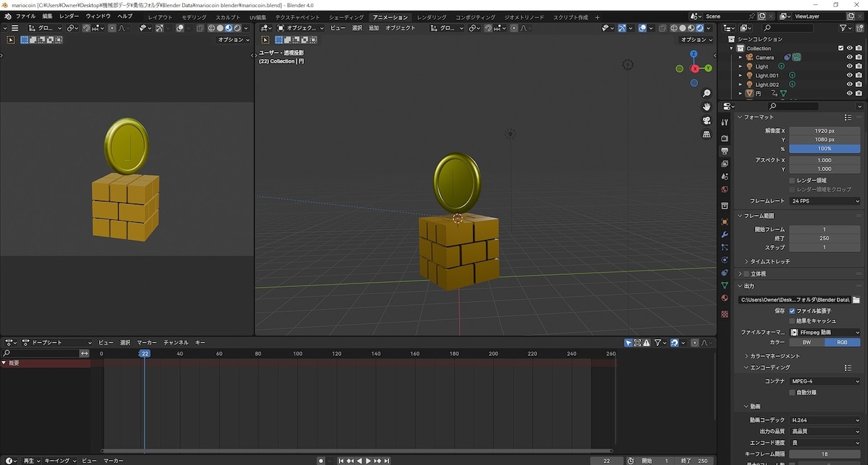
Task: Open the MPEG-4 container dropdown
Action: [x=825, y=382]
